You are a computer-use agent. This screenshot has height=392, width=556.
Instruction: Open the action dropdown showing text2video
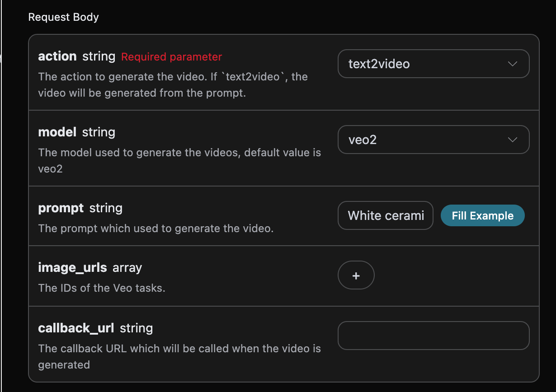coord(424,64)
